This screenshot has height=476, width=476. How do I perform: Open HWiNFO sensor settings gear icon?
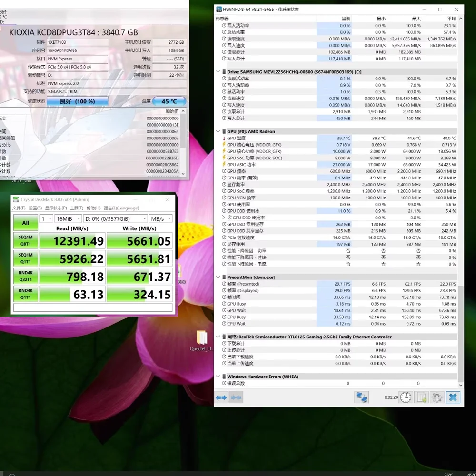[436, 397]
